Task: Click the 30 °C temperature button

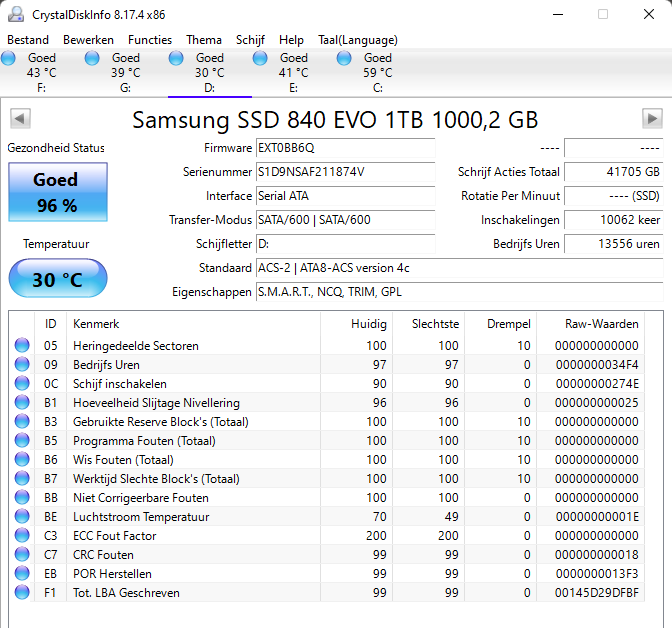Action: (58, 279)
